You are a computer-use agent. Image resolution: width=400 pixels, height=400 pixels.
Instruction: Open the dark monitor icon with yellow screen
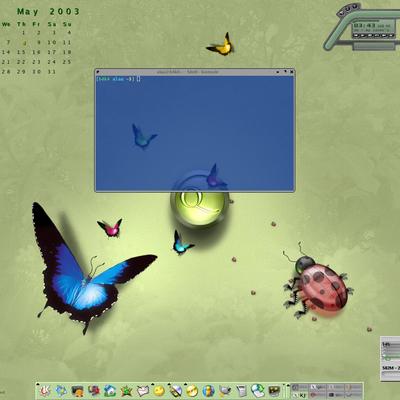(x=274, y=391)
